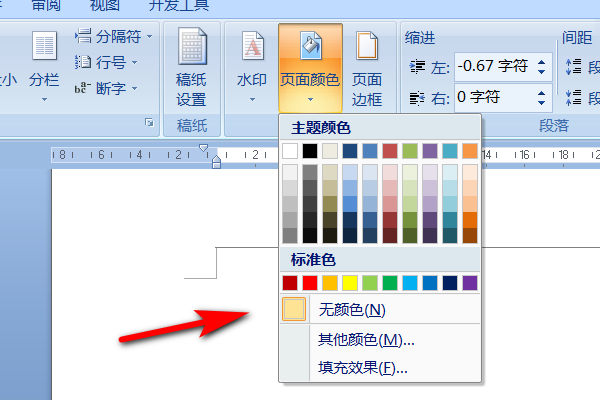
Task: Switch to the View (视图) tab
Action: tap(104, 5)
